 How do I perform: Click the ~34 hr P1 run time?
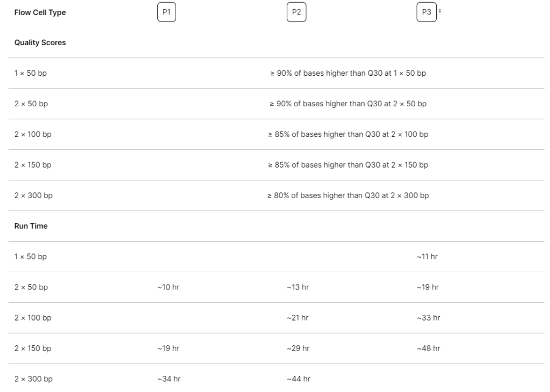169,379
